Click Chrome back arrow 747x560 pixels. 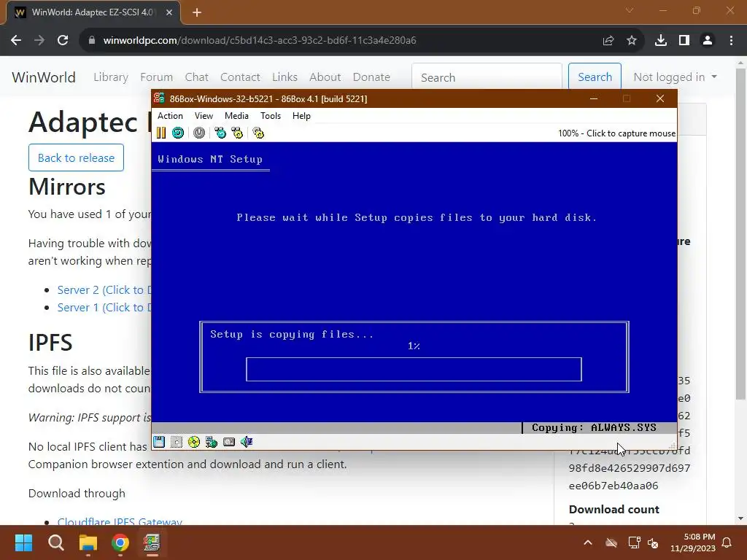pyautogui.click(x=16, y=41)
